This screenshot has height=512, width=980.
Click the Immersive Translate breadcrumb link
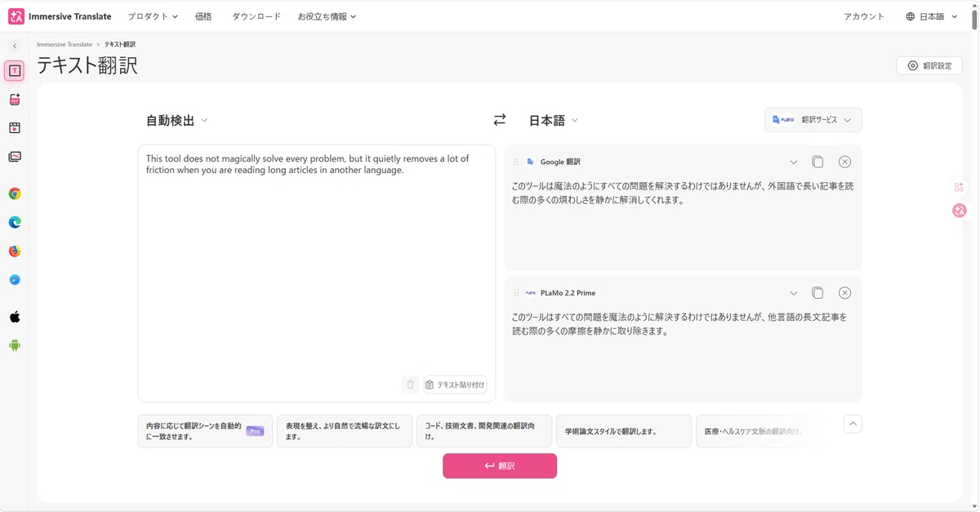65,44
